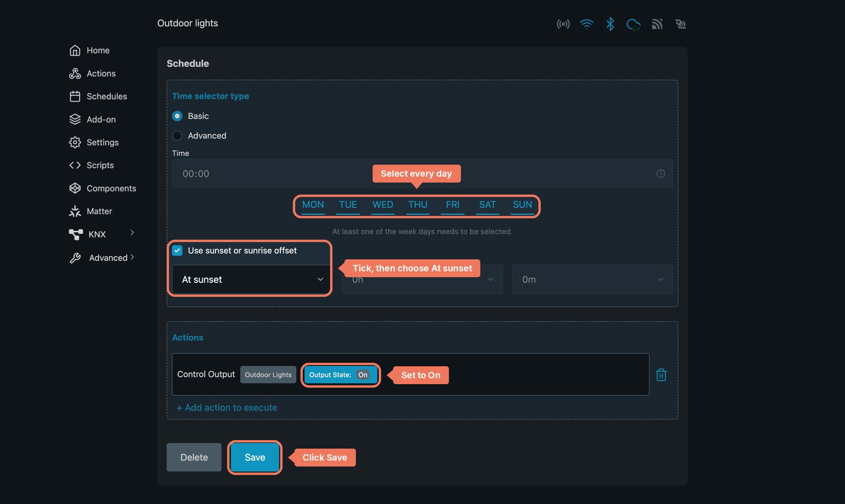Screen dimensions: 845x504
Task: Open the 0m minutes offset dropdown
Action: (x=593, y=279)
